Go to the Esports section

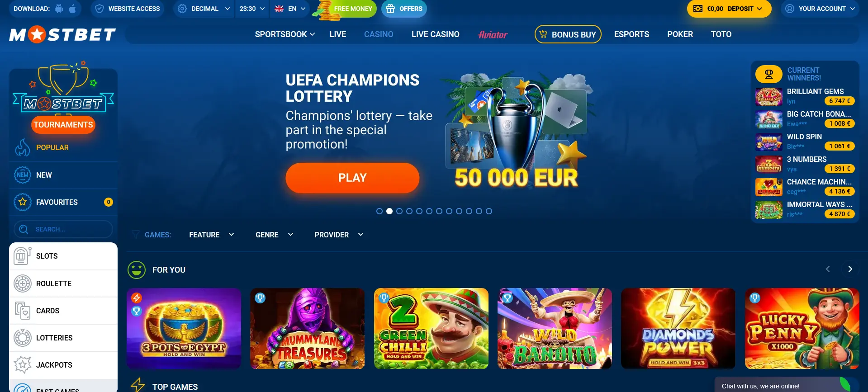click(631, 34)
